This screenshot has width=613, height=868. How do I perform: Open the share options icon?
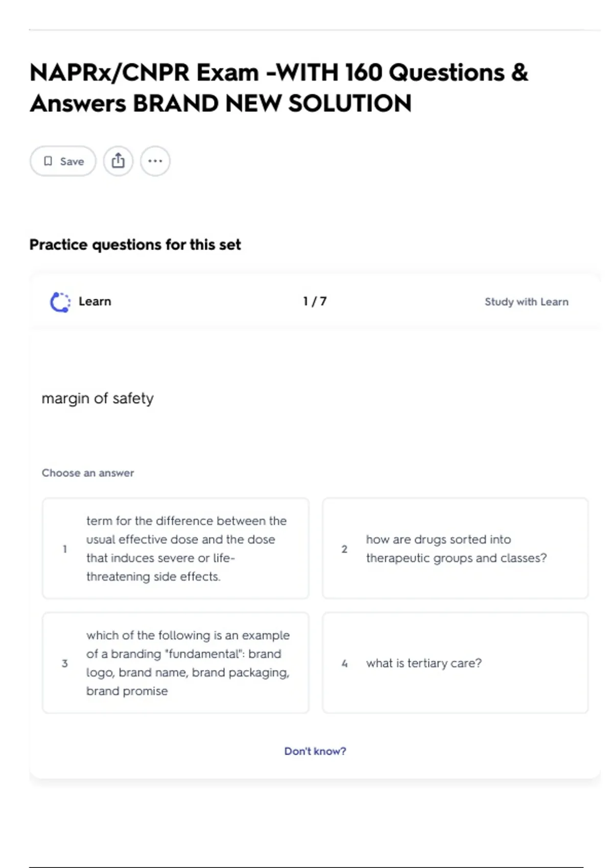tap(118, 161)
